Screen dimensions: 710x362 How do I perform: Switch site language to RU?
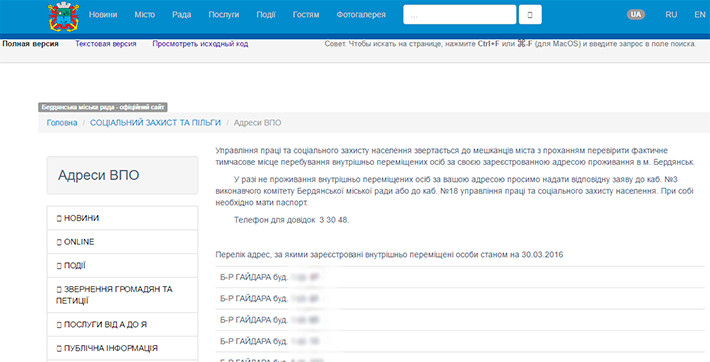pyautogui.click(x=671, y=14)
